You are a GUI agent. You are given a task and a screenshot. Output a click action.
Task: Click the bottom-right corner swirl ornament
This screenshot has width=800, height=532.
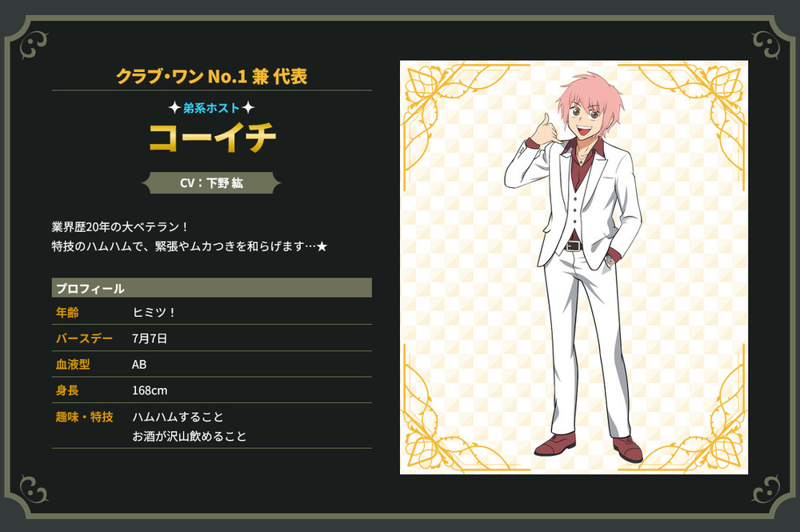(x=766, y=489)
